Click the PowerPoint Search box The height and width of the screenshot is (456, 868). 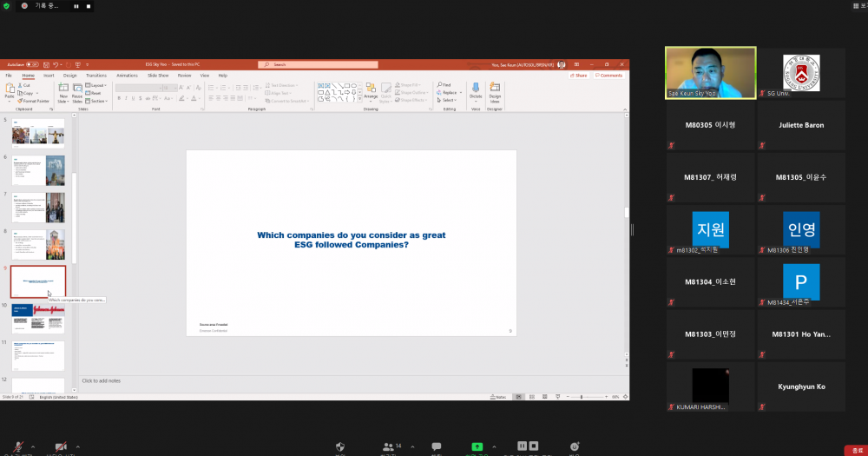pos(318,65)
